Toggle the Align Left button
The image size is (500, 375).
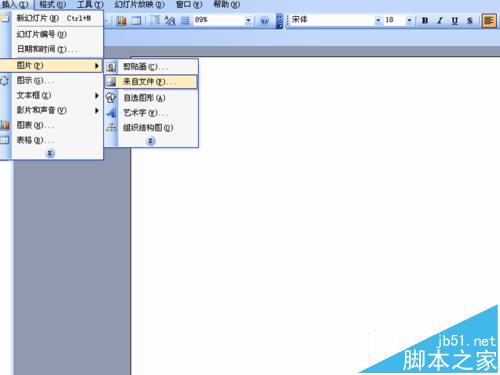pos(489,21)
